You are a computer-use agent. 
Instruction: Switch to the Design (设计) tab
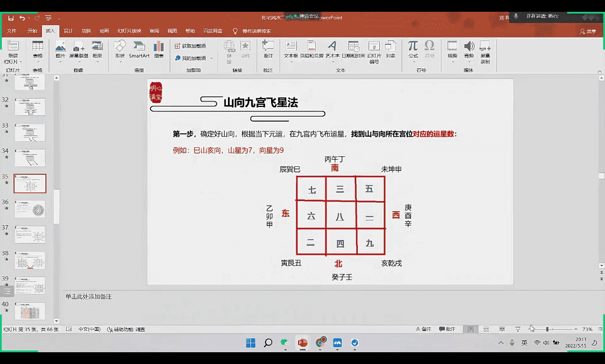coord(68,31)
